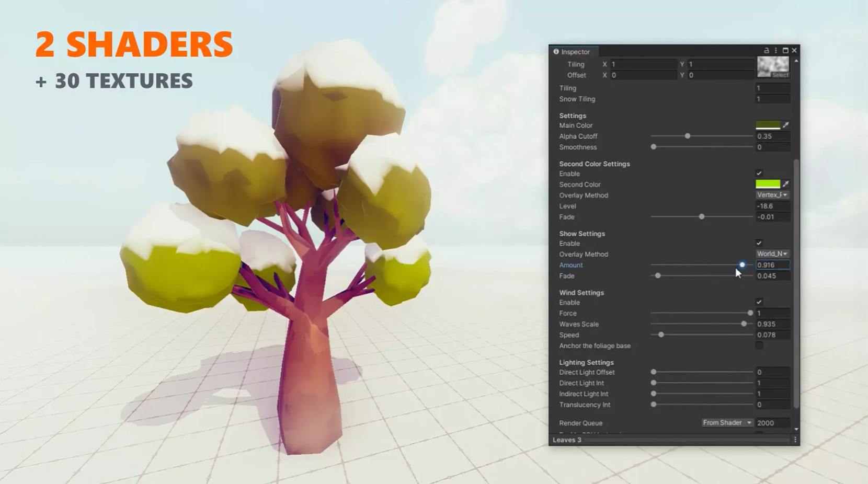Click the texture Offset X field
This screenshot has height=484, width=868.
click(x=643, y=75)
